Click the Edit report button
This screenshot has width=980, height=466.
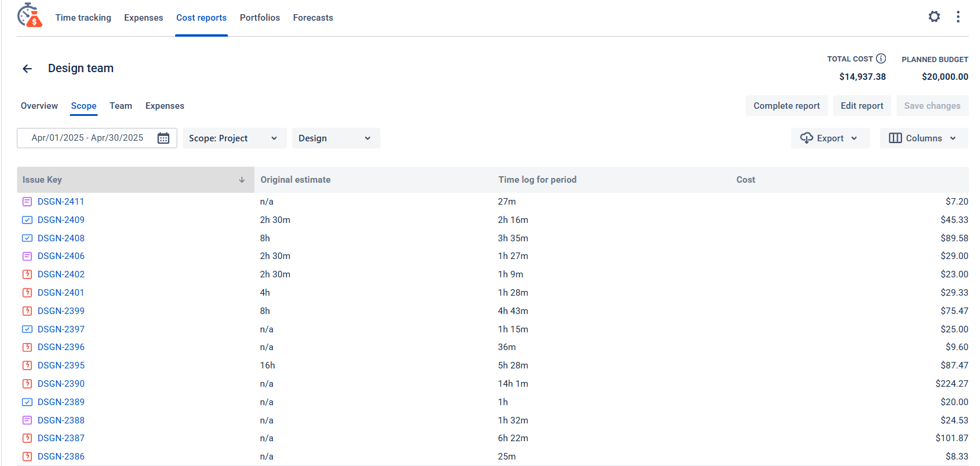(x=862, y=106)
